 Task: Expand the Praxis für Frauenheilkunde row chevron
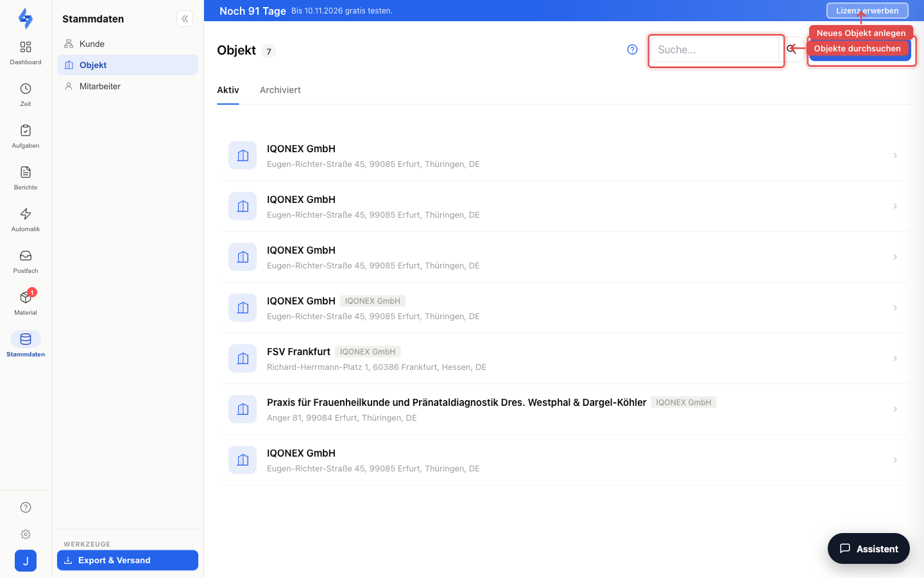pos(895,409)
